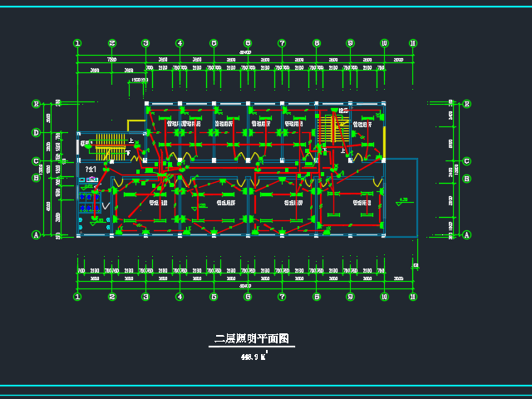Viewport: 532px width, 399px height.
Task: Click the drawing title 二层照明平面图
Action: (251, 339)
